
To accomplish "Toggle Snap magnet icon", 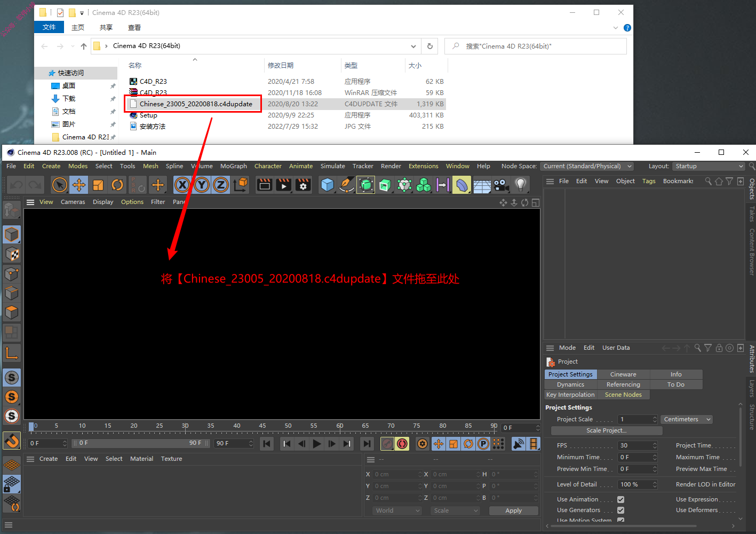I will click(12, 441).
